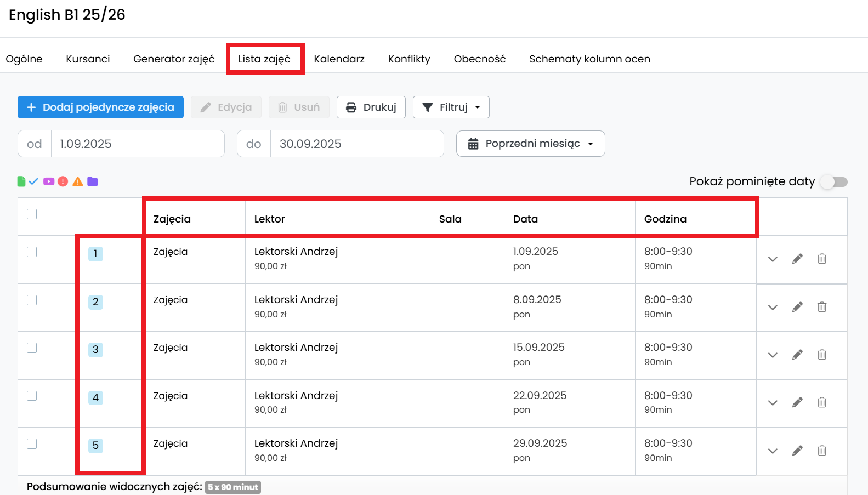Click the orange warning triangle icon
The height and width of the screenshot is (495, 868).
[x=78, y=181]
